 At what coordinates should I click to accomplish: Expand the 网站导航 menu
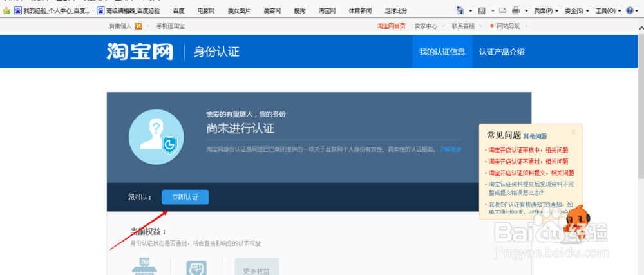(509, 26)
